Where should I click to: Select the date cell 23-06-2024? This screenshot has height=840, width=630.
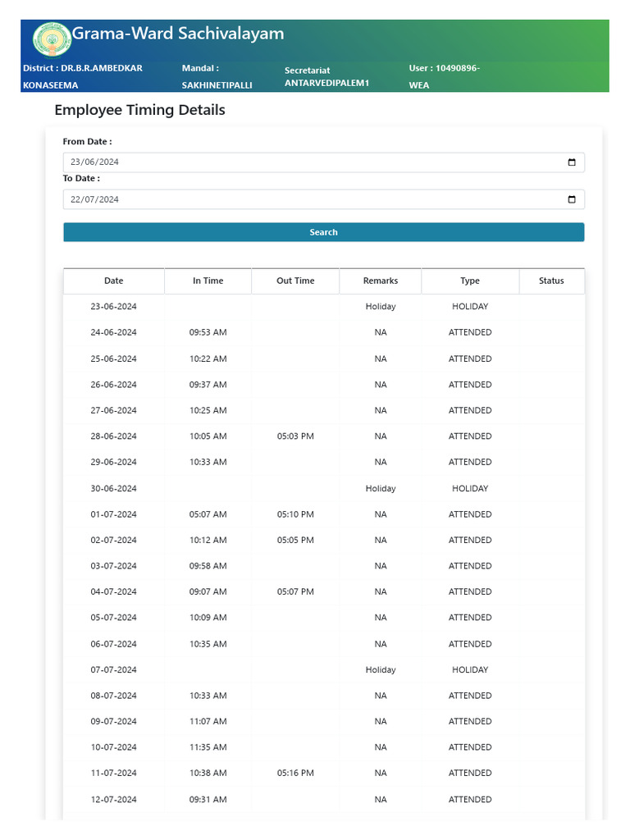click(113, 307)
